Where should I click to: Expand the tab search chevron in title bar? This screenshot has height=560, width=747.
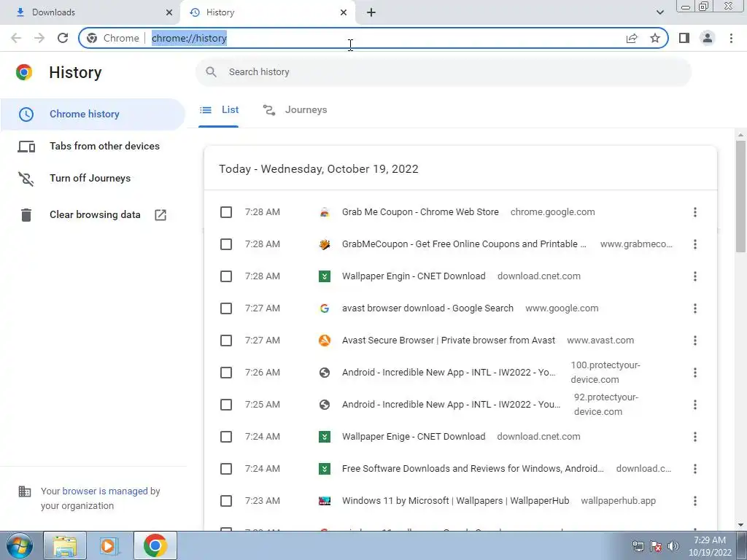(659, 12)
